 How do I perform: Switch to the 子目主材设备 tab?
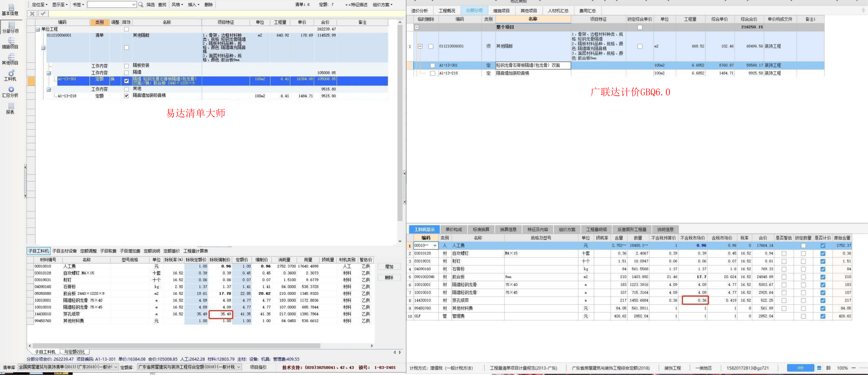(64, 251)
